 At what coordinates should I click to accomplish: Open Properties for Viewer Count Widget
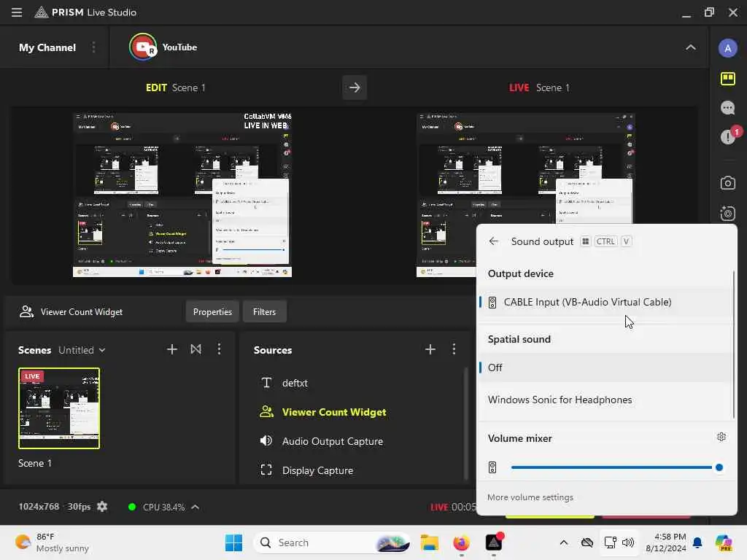pos(212,312)
